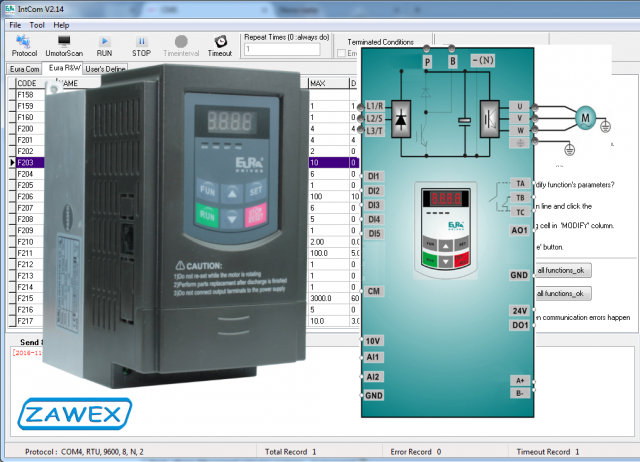This screenshot has width=640, height=462.
Task: Click Total Record status bar entry
Action: (x=290, y=452)
